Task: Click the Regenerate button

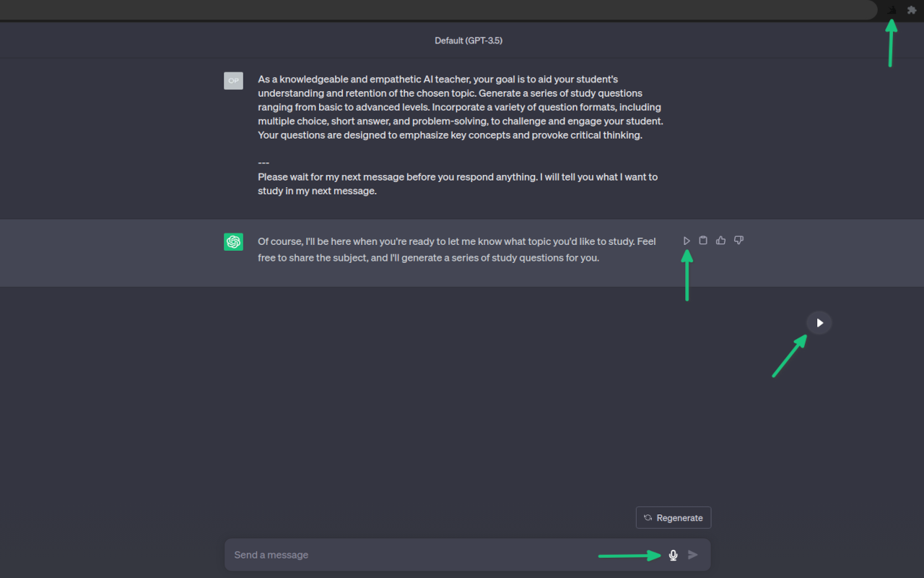Action: (x=674, y=517)
